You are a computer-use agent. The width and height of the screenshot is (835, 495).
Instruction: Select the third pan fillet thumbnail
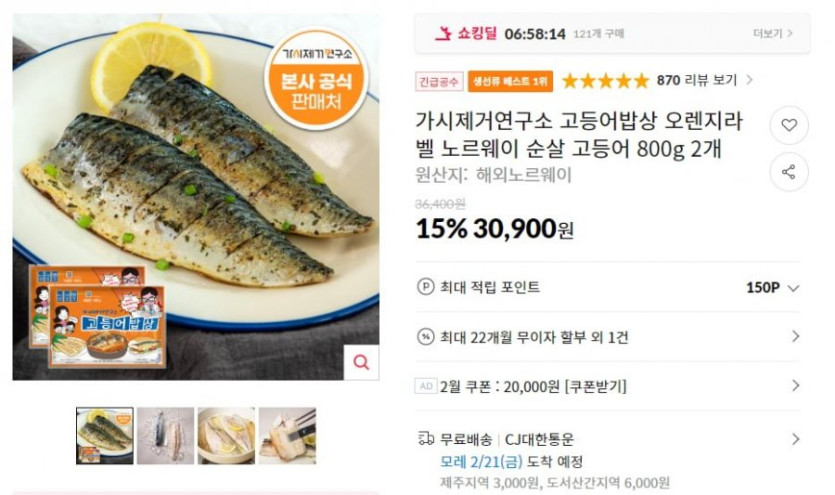click(226, 436)
